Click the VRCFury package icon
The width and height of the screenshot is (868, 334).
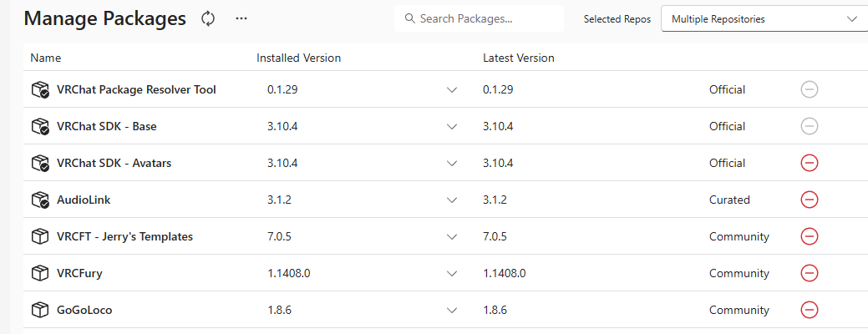tap(40, 273)
